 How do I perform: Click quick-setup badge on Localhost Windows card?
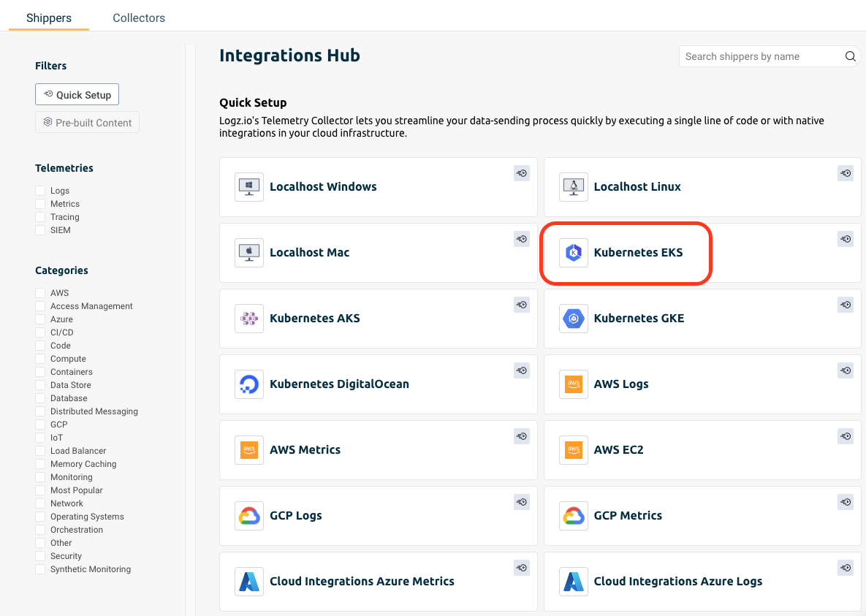coord(521,173)
